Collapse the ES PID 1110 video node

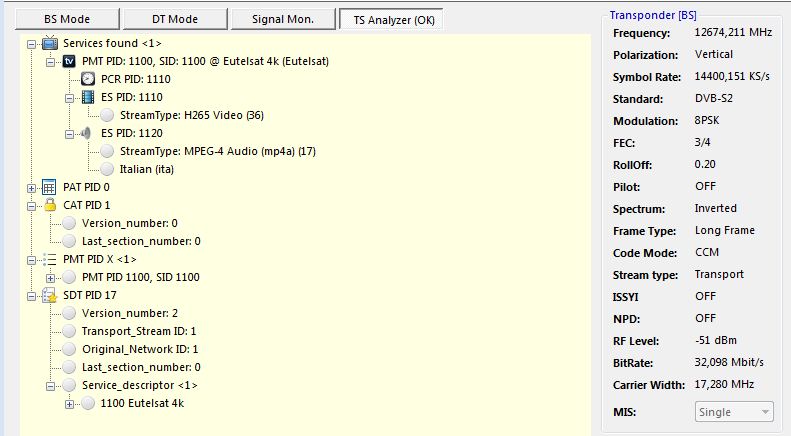tap(70, 98)
